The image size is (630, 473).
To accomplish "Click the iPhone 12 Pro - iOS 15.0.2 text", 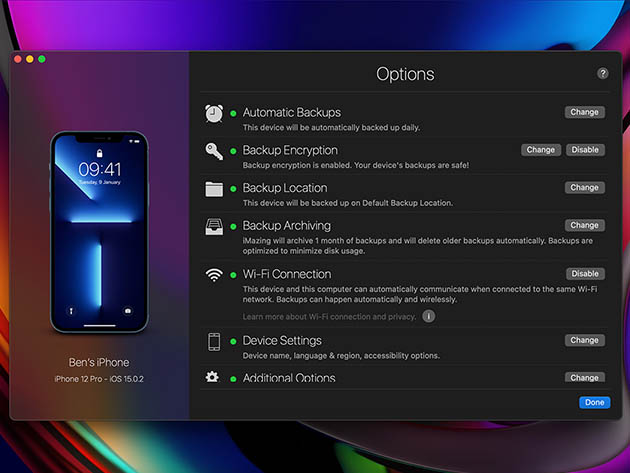I will click(99, 379).
